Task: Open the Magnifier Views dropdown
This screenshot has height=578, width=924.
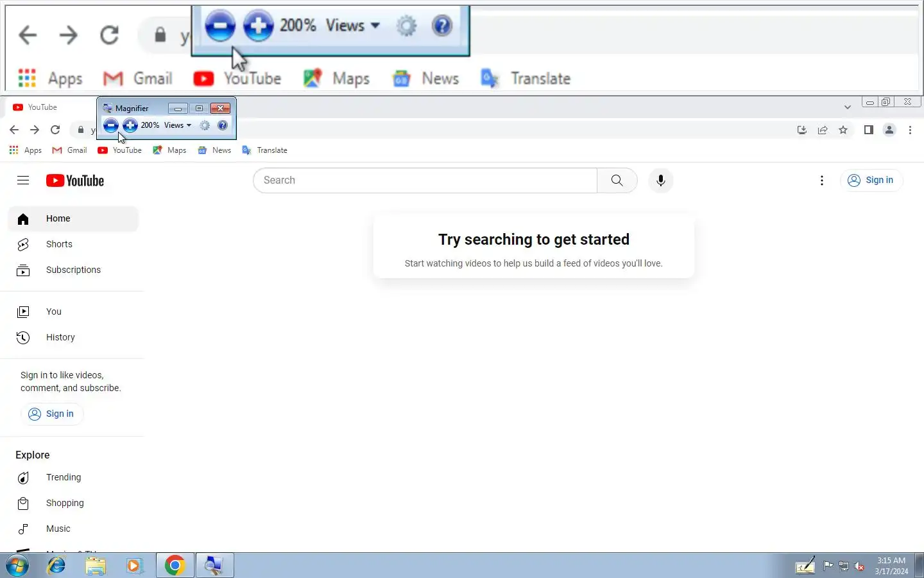Action: (178, 125)
